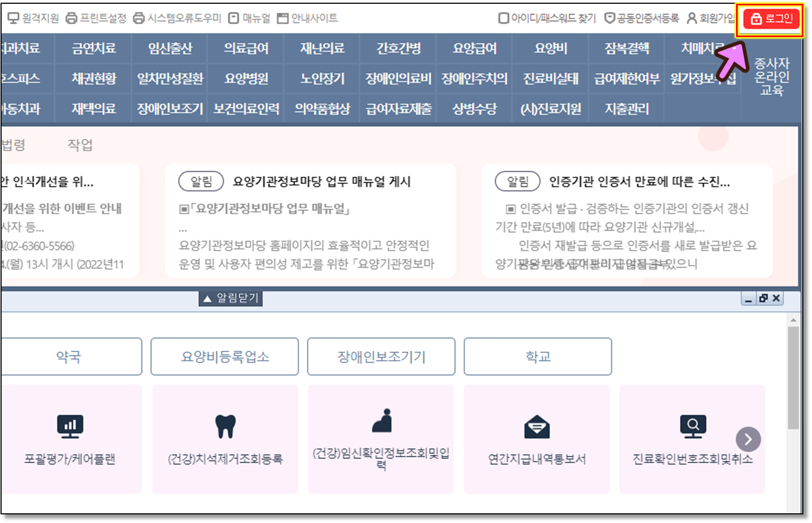Click the vertical scrollbar thumb

[793, 377]
